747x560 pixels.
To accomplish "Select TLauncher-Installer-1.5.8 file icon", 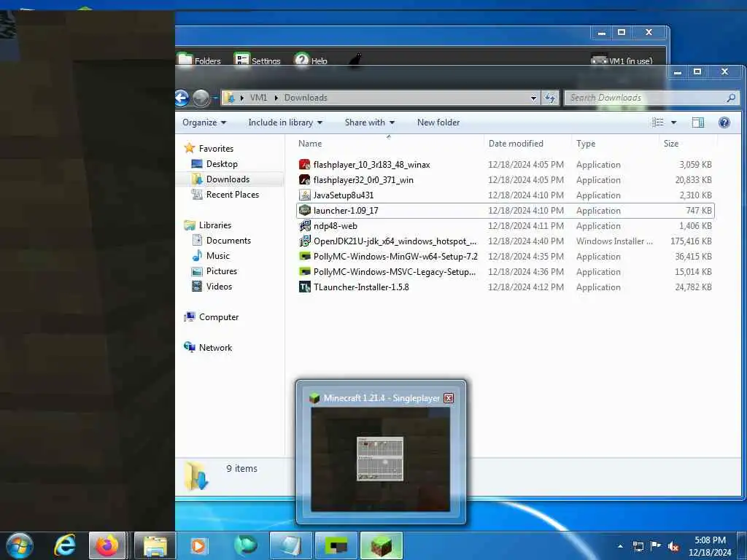I will pos(304,287).
